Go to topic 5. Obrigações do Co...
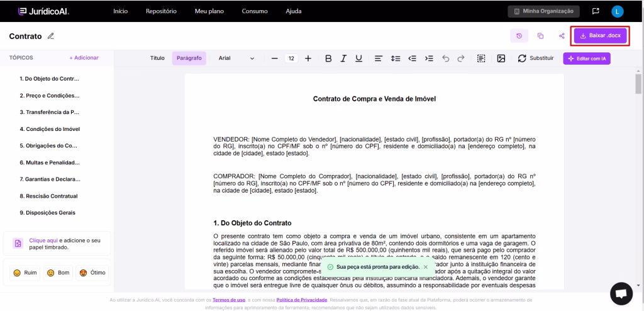 [48, 145]
